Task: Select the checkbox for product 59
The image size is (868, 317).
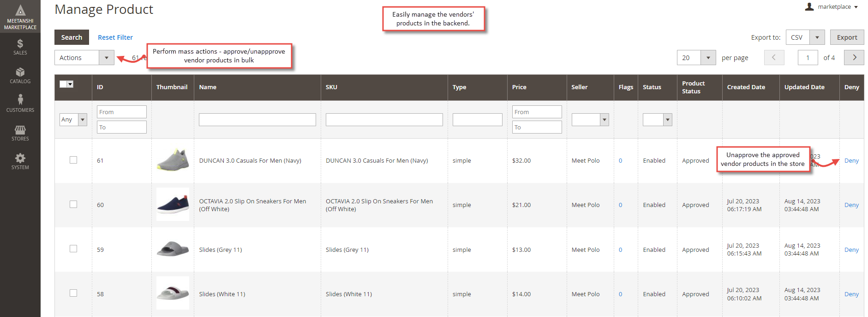Action: [x=73, y=249]
